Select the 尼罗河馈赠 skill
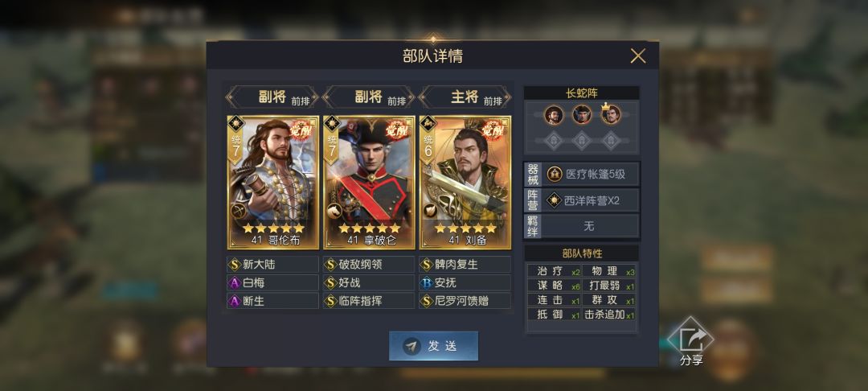Viewport: 868px width, 391px height. point(465,301)
